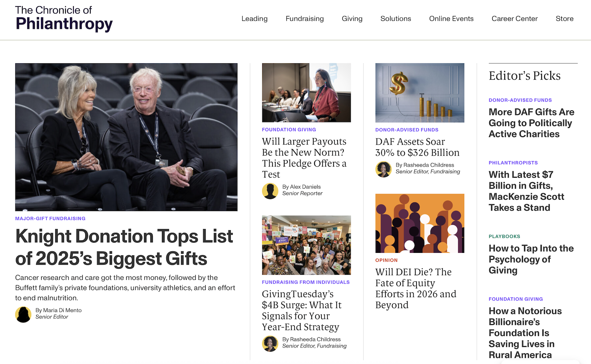Click Maria Di Mento's author avatar
Image resolution: width=591 pixels, height=364 pixels.
23,314
